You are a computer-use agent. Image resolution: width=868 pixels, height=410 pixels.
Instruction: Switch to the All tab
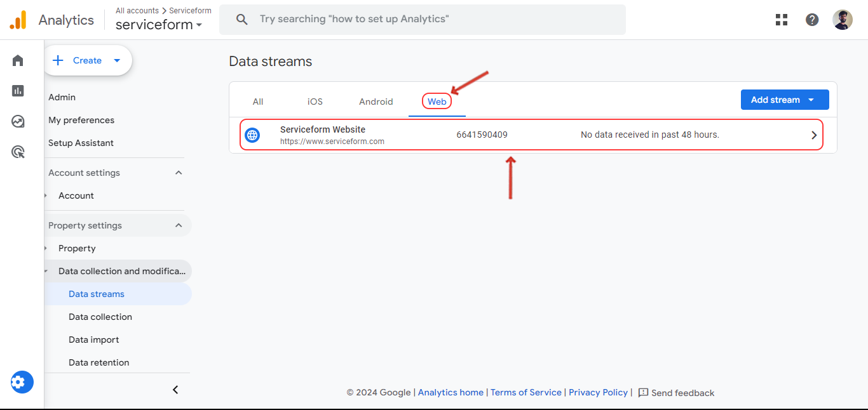(258, 102)
